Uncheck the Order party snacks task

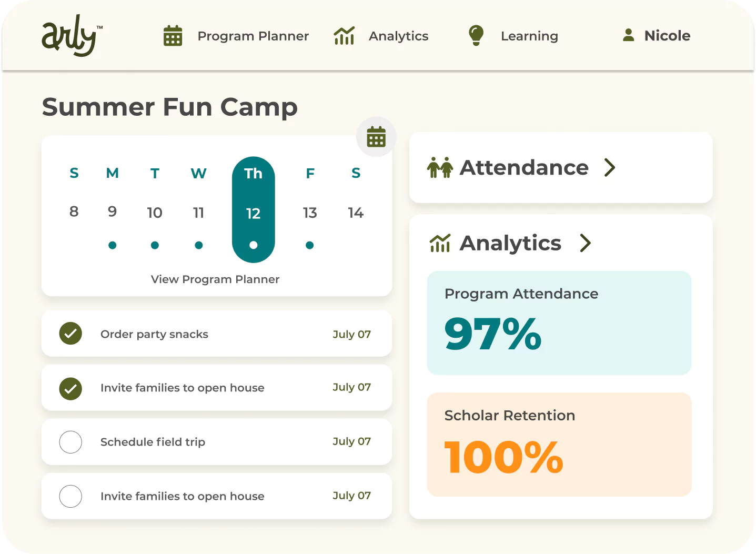70,334
